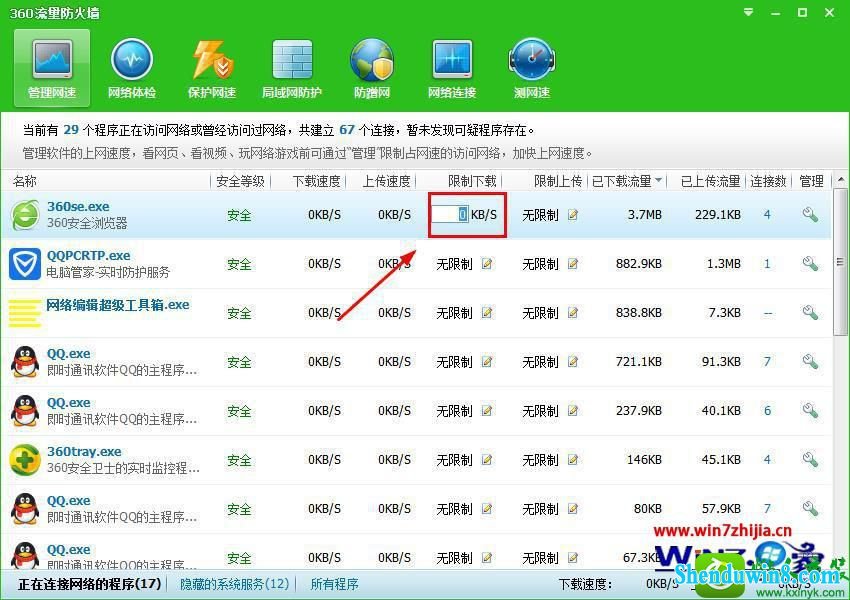The image size is (850, 600).
Task: Select the 7.3KB uploaded value
Action: pyautogui.click(x=724, y=313)
